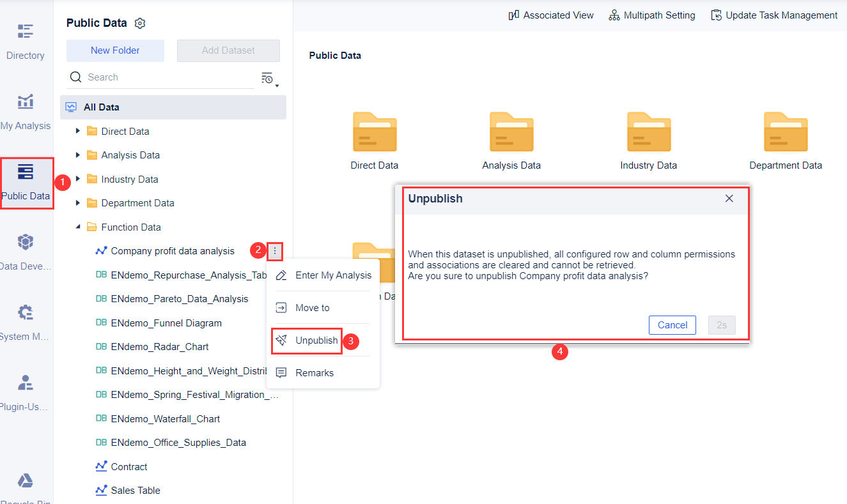Screen dimensions: 847x504
Task: Click the New Folder button
Action: [115, 50]
